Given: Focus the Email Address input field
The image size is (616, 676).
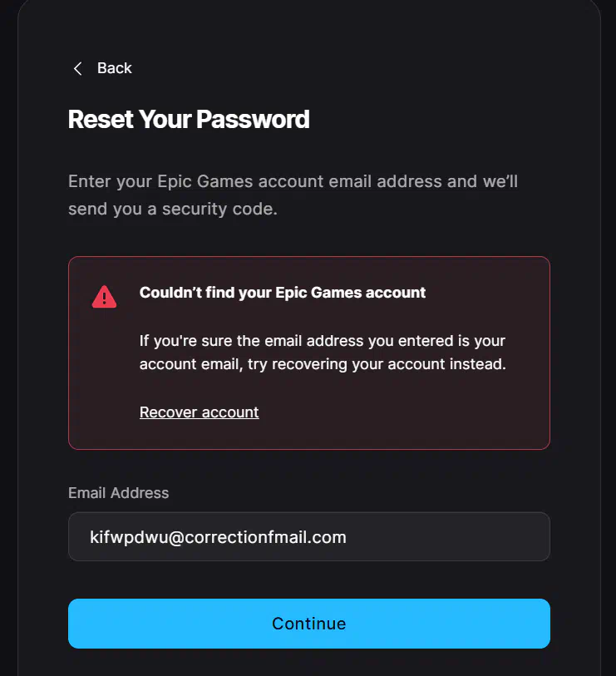Looking at the screenshot, I should coord(309,537).
